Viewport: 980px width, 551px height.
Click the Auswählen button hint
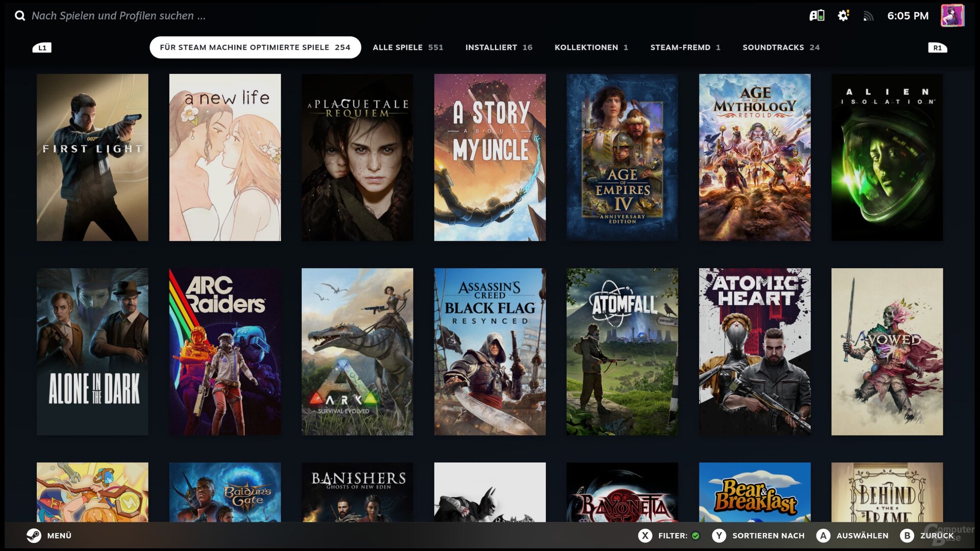[852, 536]
